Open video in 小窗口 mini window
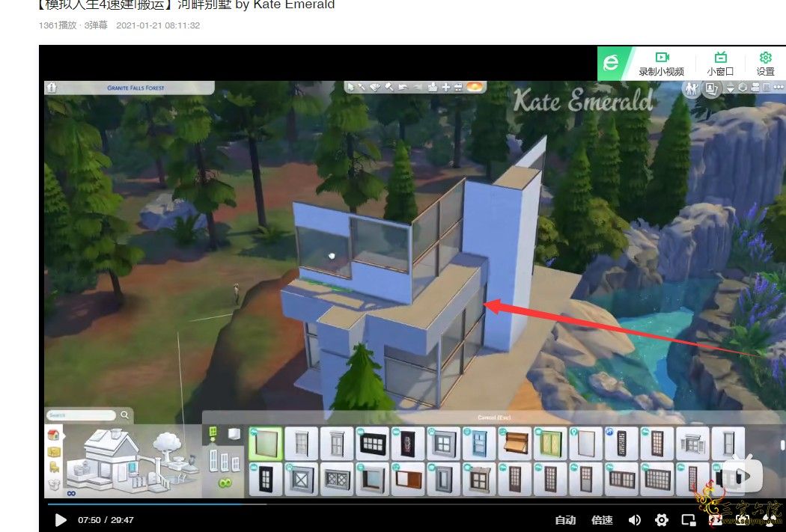Screen dimensions: 786x532 coord(720,64)
